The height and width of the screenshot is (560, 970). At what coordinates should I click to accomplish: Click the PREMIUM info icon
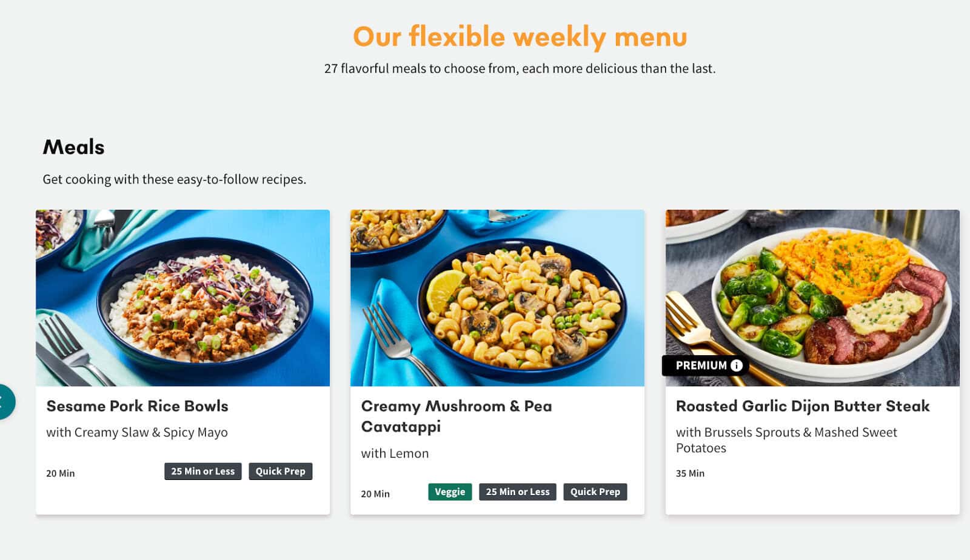point(737,365)
